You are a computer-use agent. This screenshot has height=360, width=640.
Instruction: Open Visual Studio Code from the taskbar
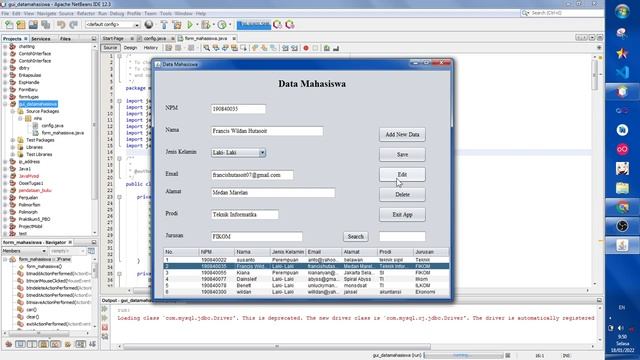click(x=622, y=73)
